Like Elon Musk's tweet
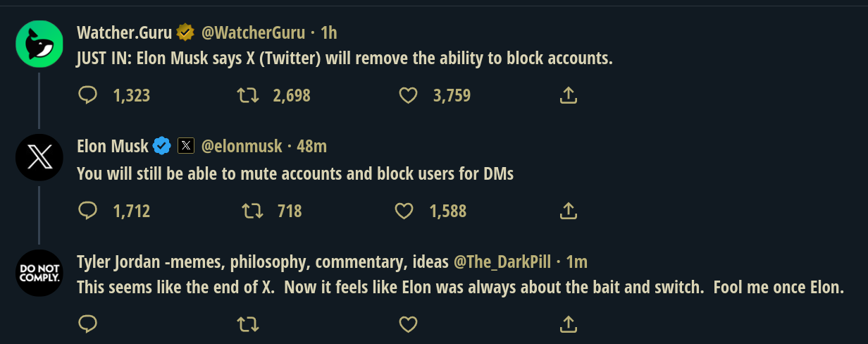The height and width of the screenshot is (344, 868). click(x=404, y=210)
